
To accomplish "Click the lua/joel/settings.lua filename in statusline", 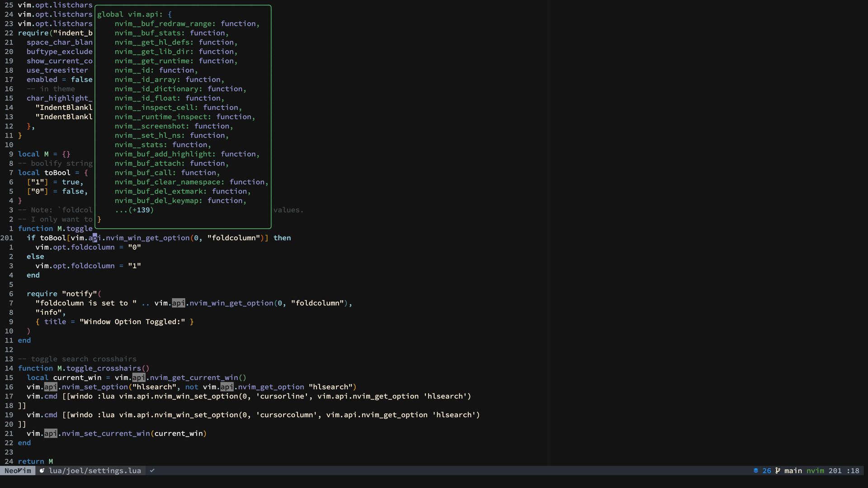I will pos(95,470).
